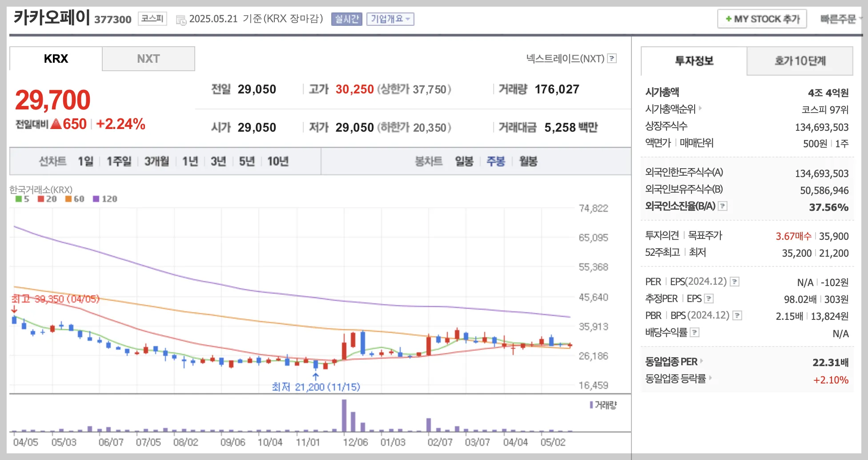Select 1년 line chart period
The height and width of the screenshot is (460, 868).
coord(190,161)
